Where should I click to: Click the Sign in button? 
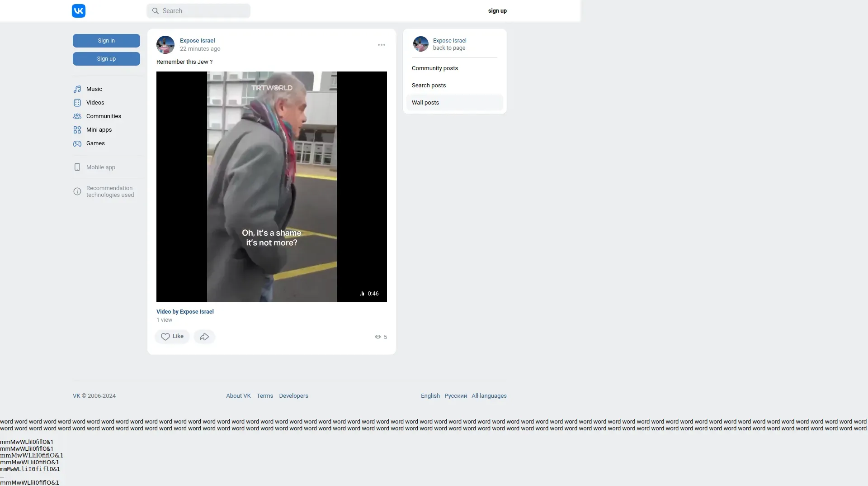click(x=106, y=41)
